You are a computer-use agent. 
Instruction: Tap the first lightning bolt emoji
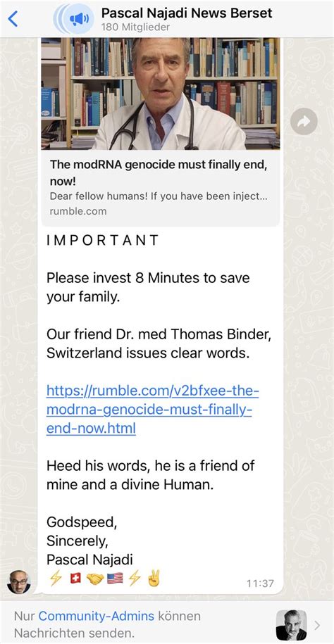[x=56, y=579]
